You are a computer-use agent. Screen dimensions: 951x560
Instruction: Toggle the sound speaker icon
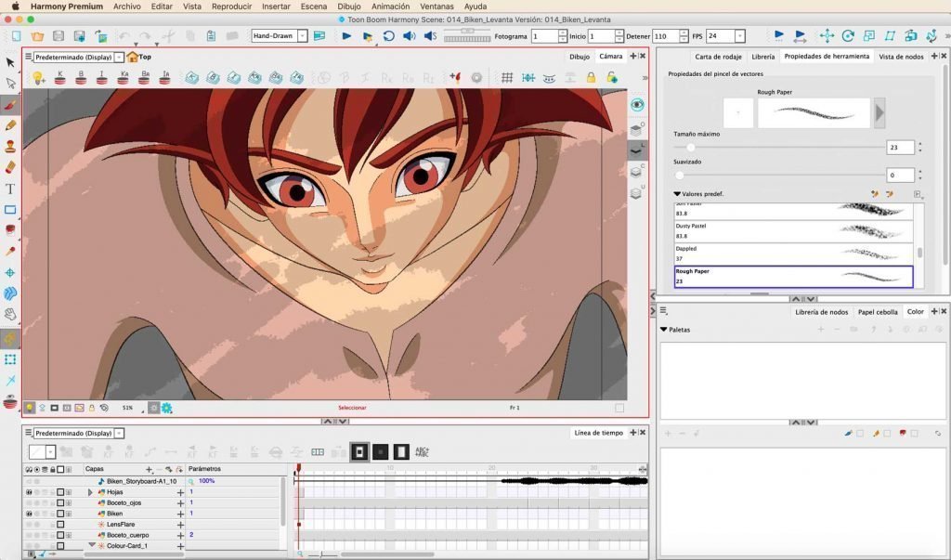[410, 36]
